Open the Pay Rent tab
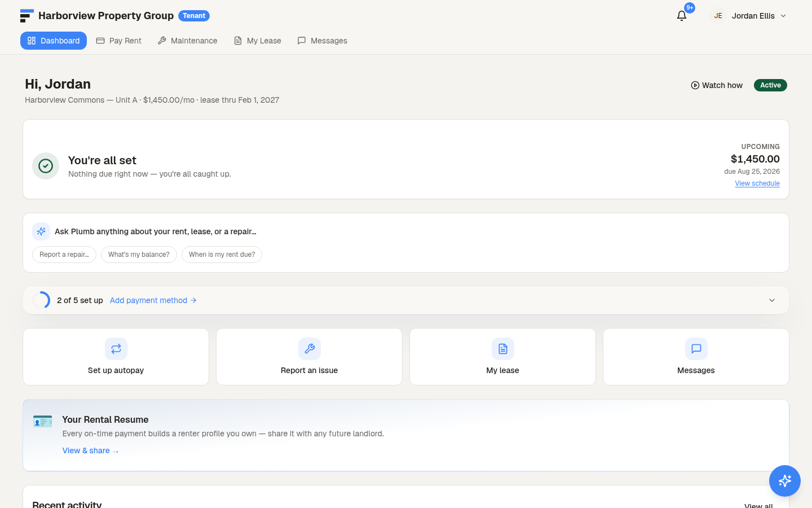The width and height of the screenshot is (812, 508). 118,41
